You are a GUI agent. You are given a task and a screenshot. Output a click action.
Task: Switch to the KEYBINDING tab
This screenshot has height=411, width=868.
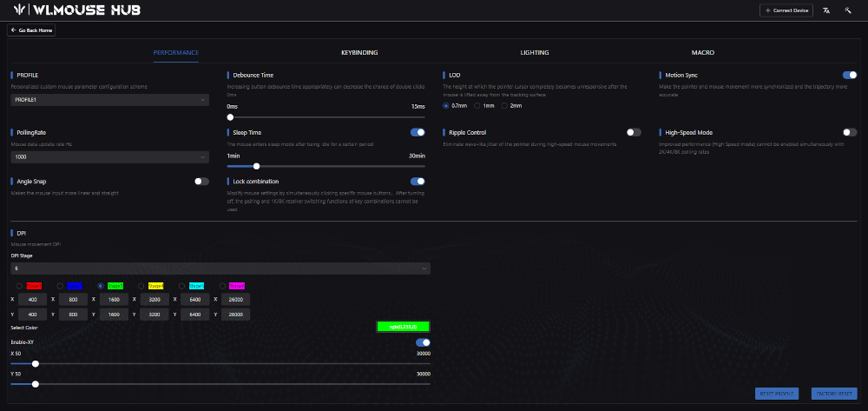pos(359,52)
